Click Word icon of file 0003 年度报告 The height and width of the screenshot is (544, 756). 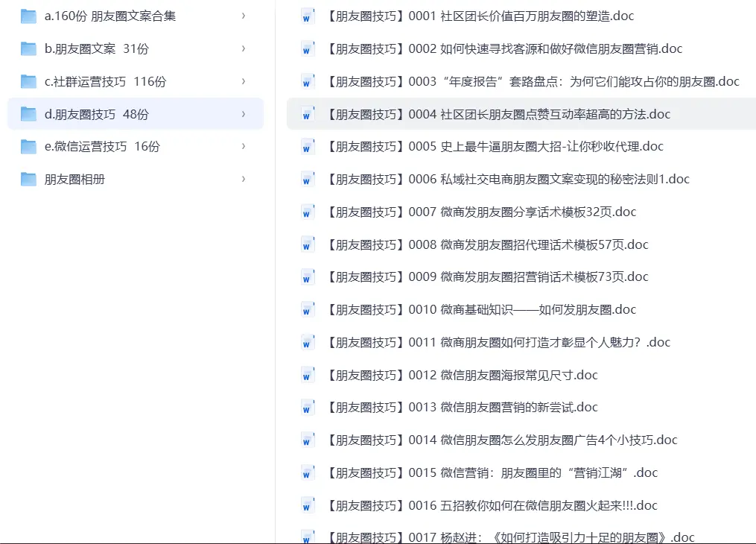(x=307, y=81)
